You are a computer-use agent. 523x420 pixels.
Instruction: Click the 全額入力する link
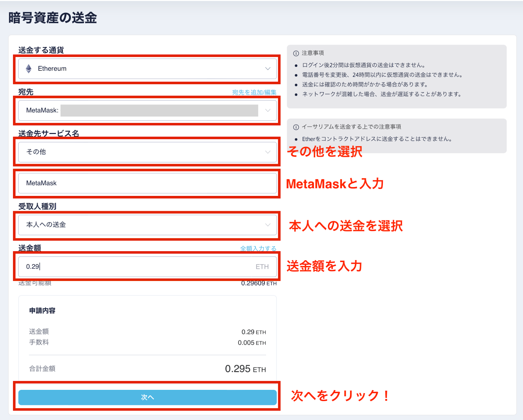[x=258, y=249]
